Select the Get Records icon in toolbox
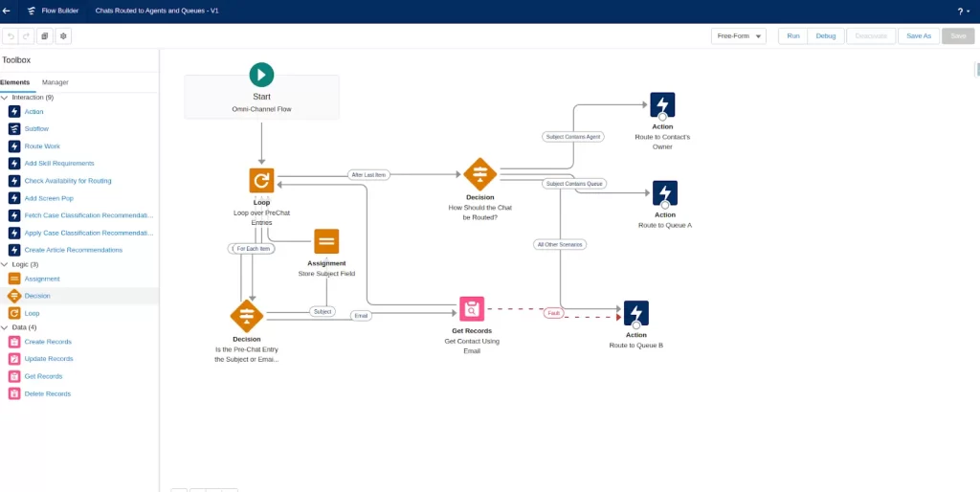Screen dimensions: 980x492 click(14, 376)
